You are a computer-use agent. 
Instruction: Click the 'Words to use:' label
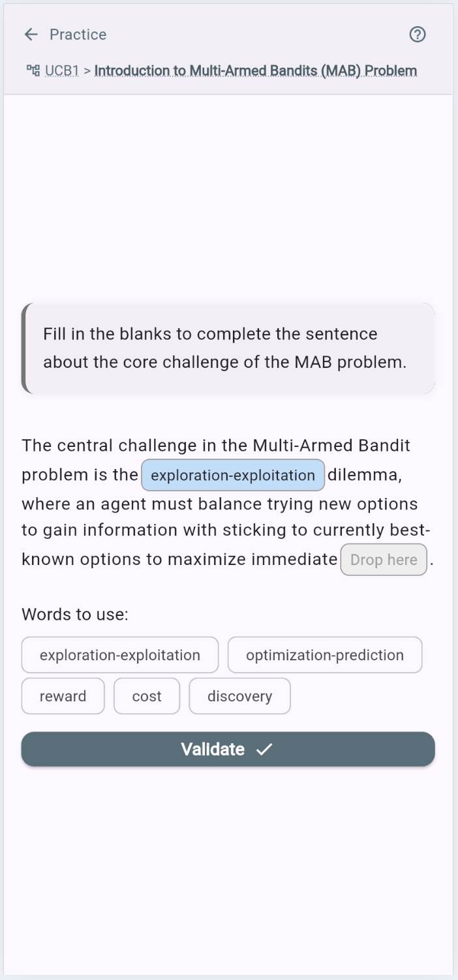75,615
